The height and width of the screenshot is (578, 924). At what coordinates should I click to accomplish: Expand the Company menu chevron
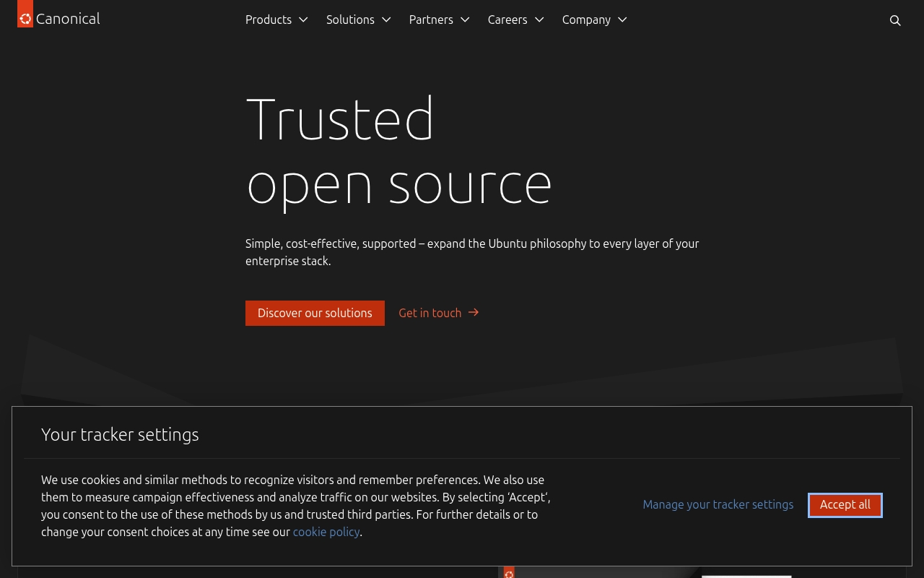pyautogui.click(x=622, y=20)
